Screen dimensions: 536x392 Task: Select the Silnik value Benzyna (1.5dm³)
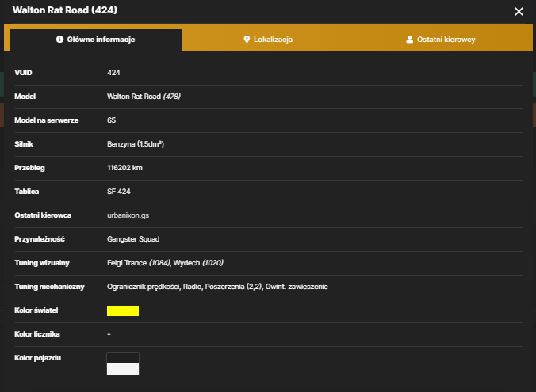coord(136,144)
